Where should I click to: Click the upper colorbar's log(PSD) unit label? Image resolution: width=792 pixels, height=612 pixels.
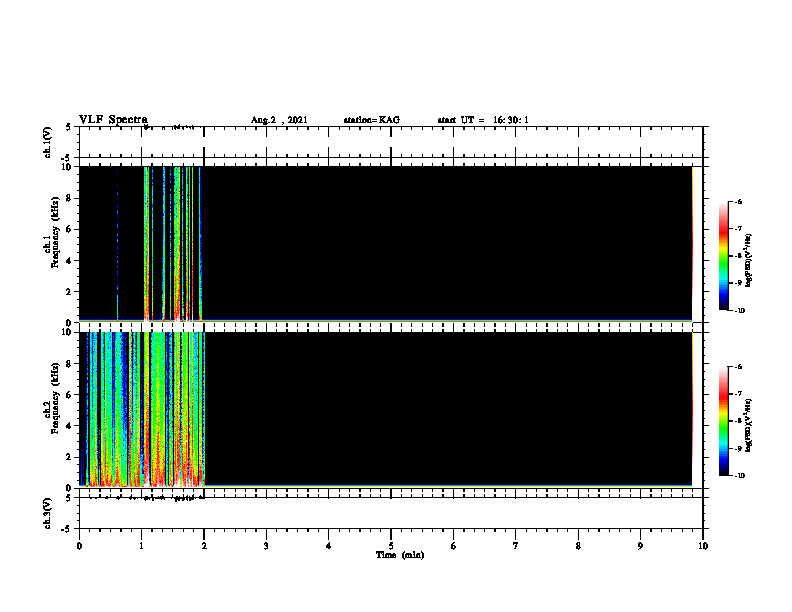pos(748,261)
